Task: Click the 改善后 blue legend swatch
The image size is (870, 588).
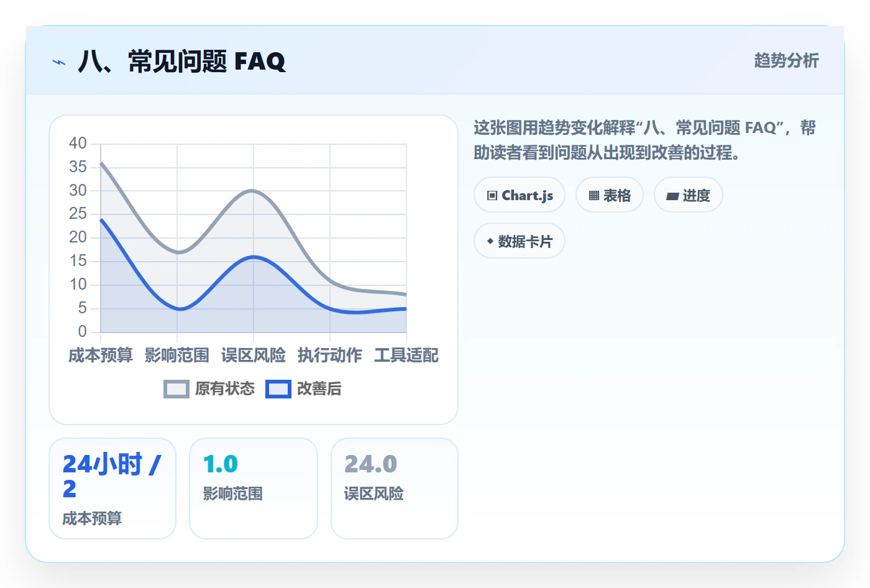Action: point(278,389)
